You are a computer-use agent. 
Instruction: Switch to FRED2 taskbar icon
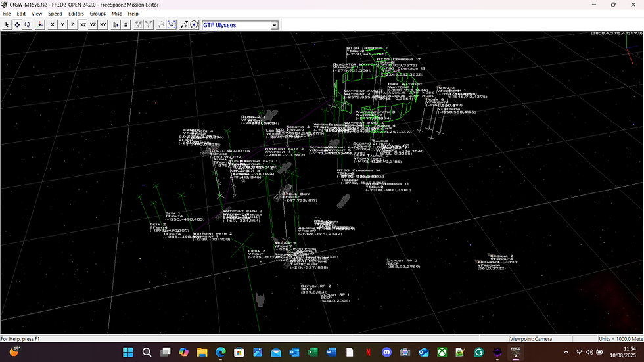[x=515, y=352]
